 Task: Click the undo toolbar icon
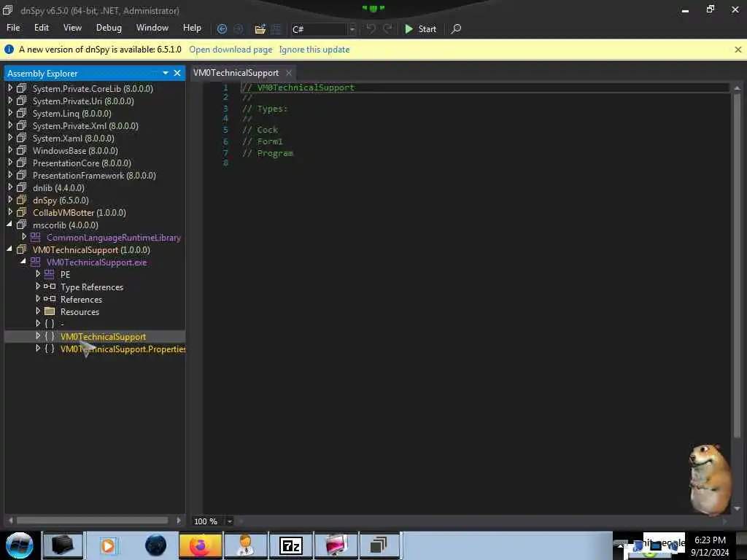371,29
